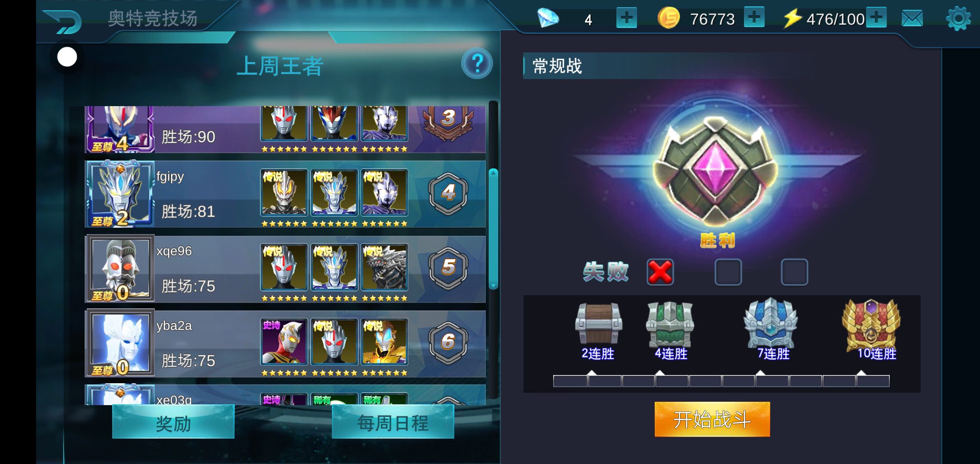Add diamonds with the plus icon
This screenshot has width=980, height=464.
tap(626, 18)
